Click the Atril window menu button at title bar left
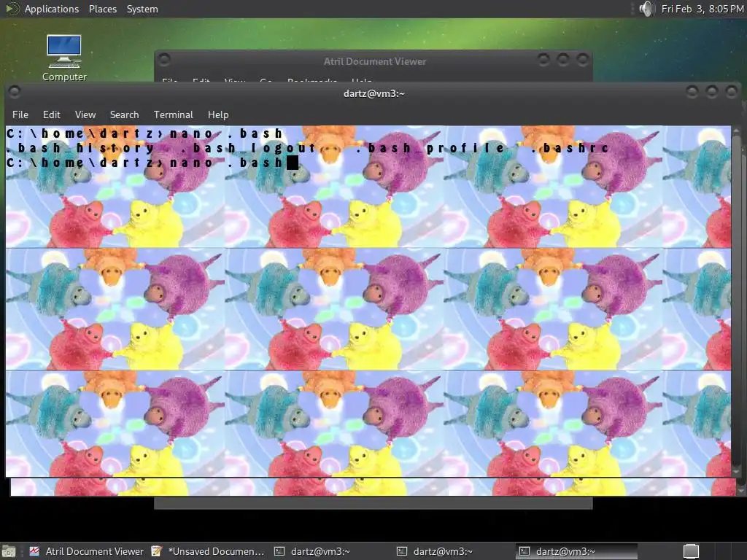747x560 pixels. click(x=164, y=60)
